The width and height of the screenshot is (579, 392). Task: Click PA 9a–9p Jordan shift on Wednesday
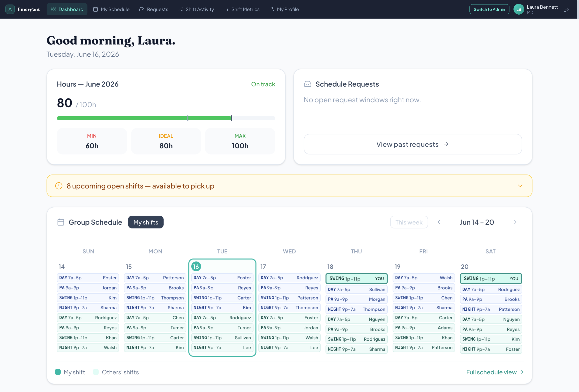point(289,328)
